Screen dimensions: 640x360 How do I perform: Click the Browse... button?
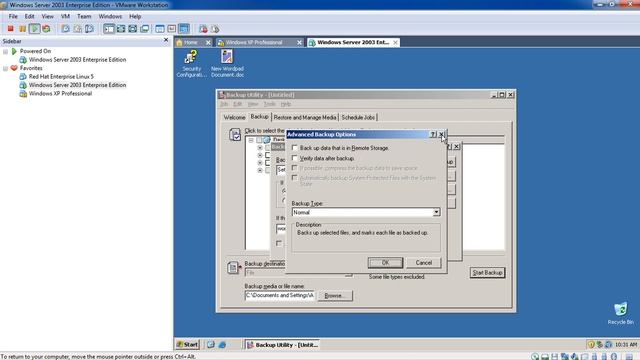pyautogui.click(x=335, y=296)
